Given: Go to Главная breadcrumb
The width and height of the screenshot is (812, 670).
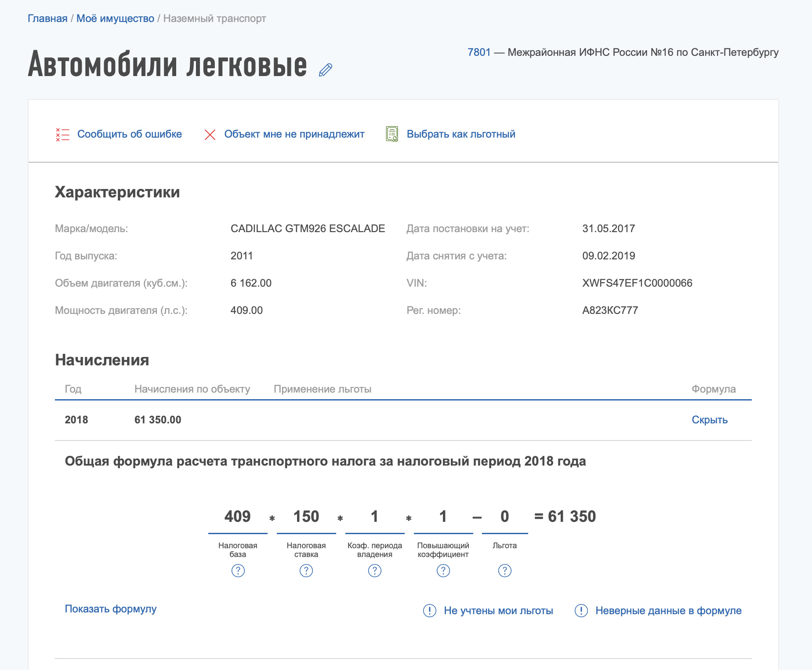Looking at the screenshot, I should tap(47, 18).
